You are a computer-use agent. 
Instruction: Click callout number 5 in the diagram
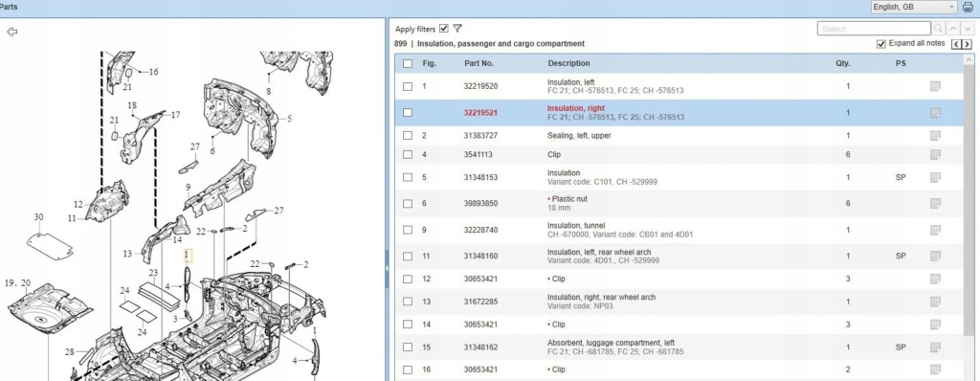click(289, 119)
